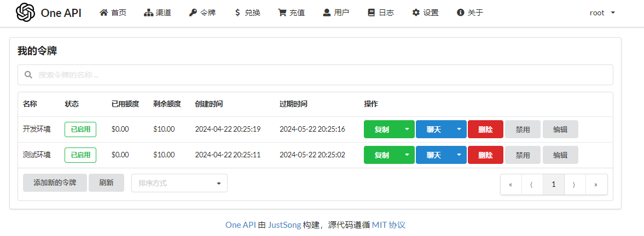Click the dollar icon beside 兑换

click(x=237, y=13)
